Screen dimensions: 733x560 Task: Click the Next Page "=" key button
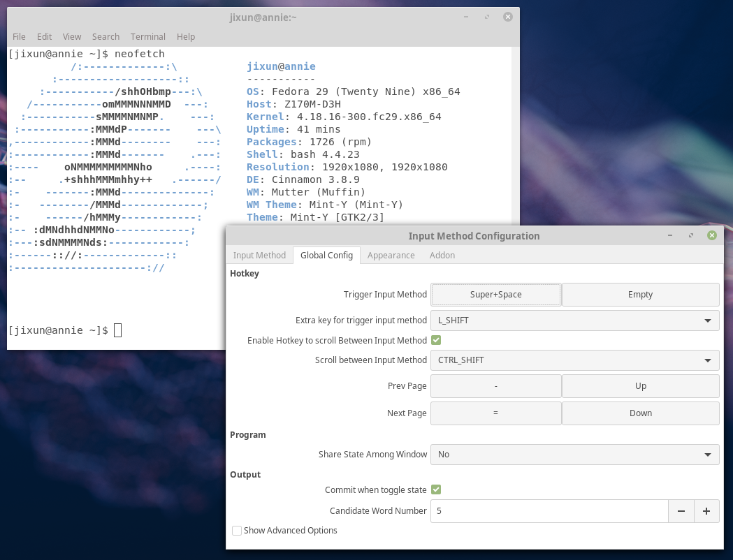[x=495, y=413]
